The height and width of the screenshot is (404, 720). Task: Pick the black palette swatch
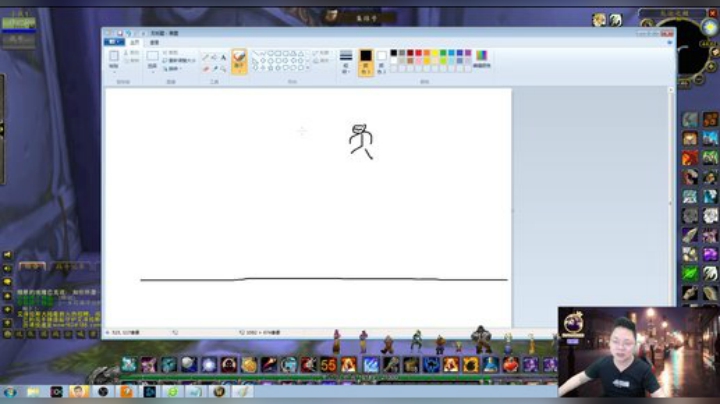394,53
